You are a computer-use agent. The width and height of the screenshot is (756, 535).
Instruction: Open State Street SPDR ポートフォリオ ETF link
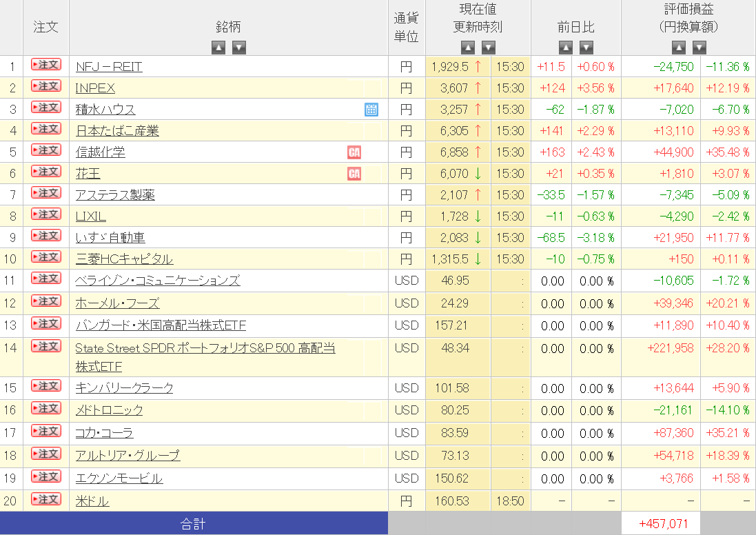pos(205,357)
